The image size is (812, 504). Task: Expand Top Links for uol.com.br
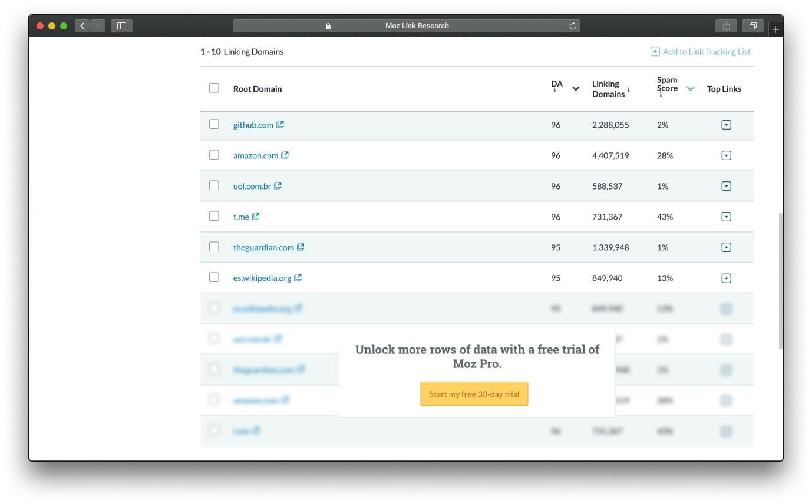pyautogui.click(x=726, y=186)
